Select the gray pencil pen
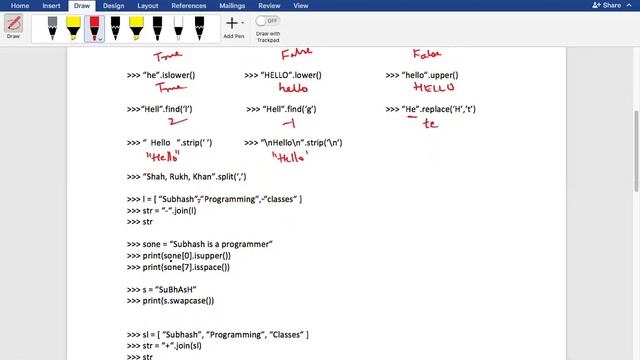640x360 pixels. pyautogui.click(x=52, y=28)
